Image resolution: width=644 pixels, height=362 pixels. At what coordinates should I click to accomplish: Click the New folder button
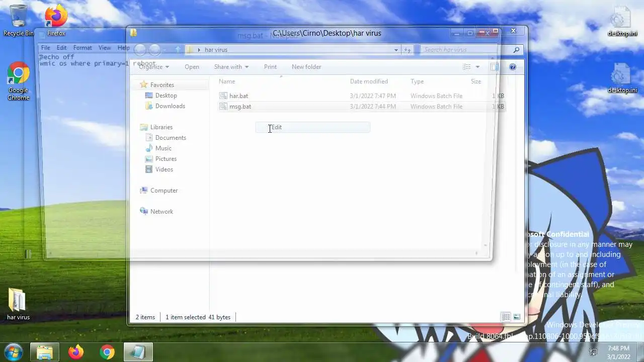click(306, 67)
